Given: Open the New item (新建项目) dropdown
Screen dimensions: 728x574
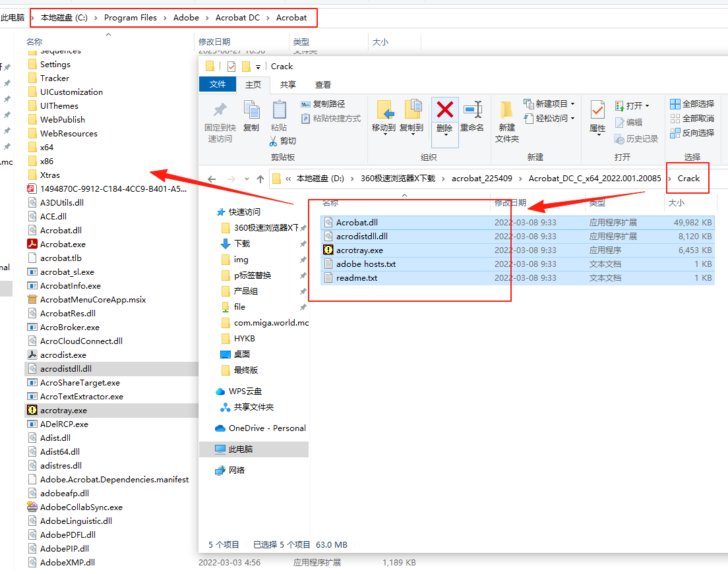Looking at the screenshot, I should click(549, 104).
